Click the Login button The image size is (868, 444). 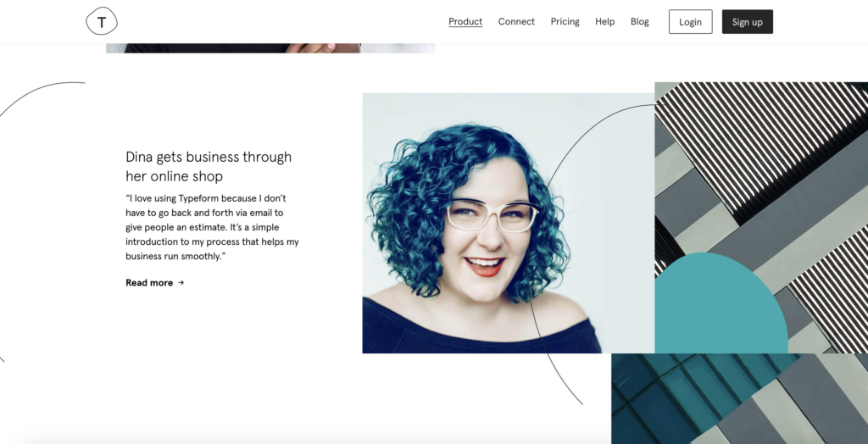690,21
